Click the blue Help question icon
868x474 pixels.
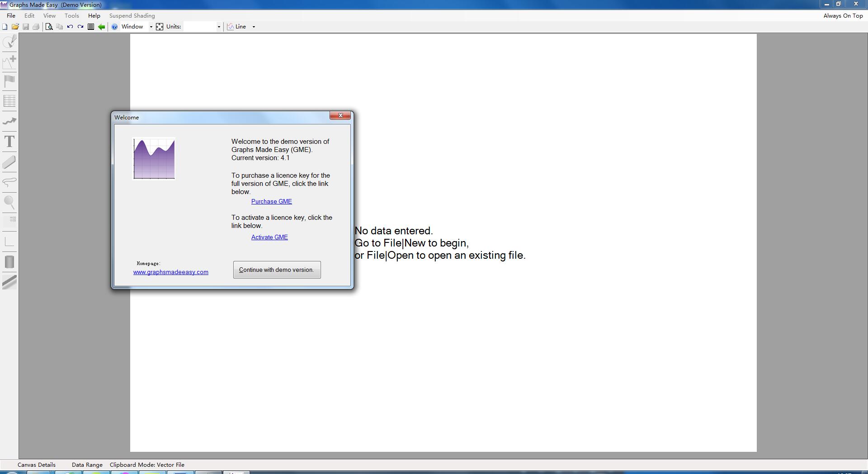tap(114, 27)
